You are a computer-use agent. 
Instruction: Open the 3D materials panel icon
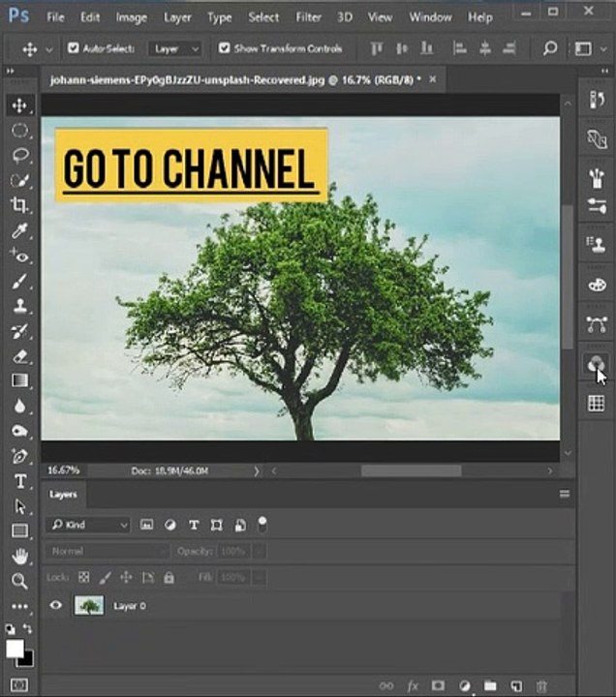(597, 139)
